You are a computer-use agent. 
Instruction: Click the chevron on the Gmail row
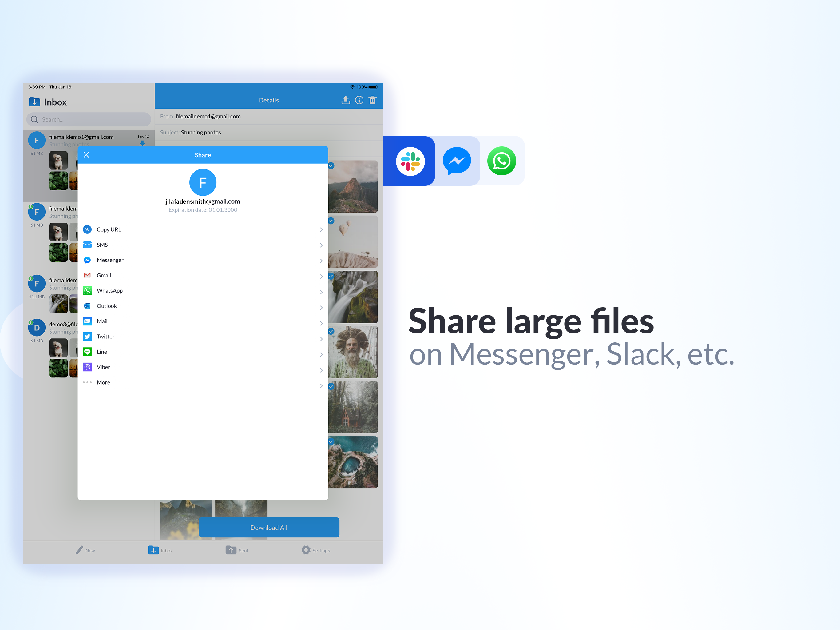pyautogui.click(x=321, y=277)
